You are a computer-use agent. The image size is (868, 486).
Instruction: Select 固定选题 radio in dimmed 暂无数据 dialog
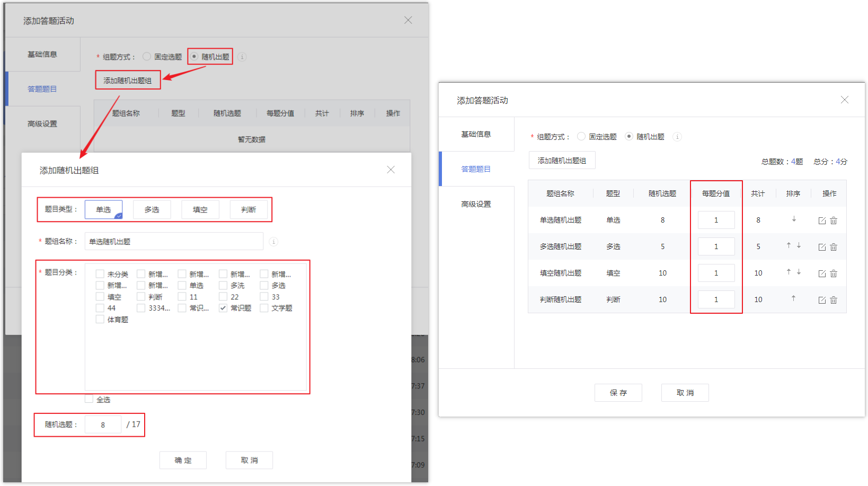click(147, 57)
